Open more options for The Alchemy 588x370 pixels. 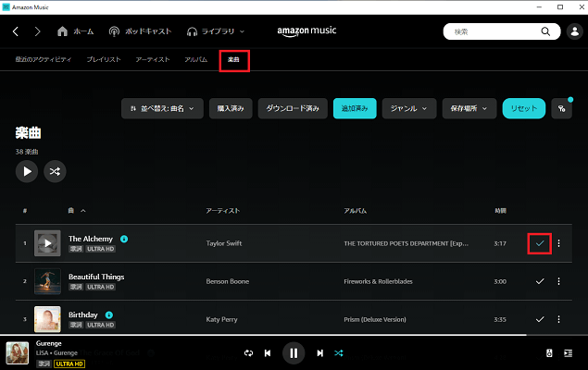tap(558, 243)
